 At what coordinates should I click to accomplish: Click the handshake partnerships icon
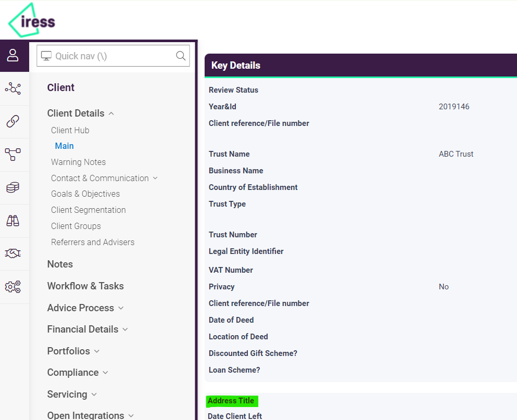click(14, 253)
